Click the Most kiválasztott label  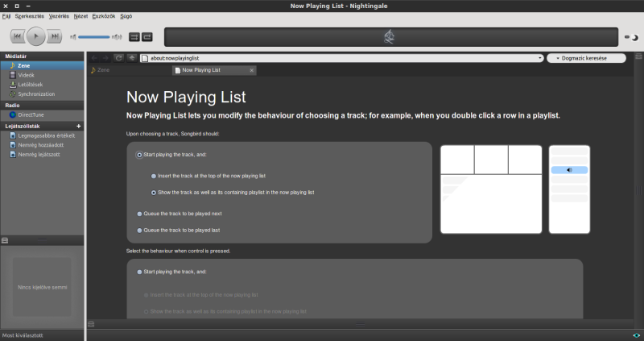click(23, 335)
